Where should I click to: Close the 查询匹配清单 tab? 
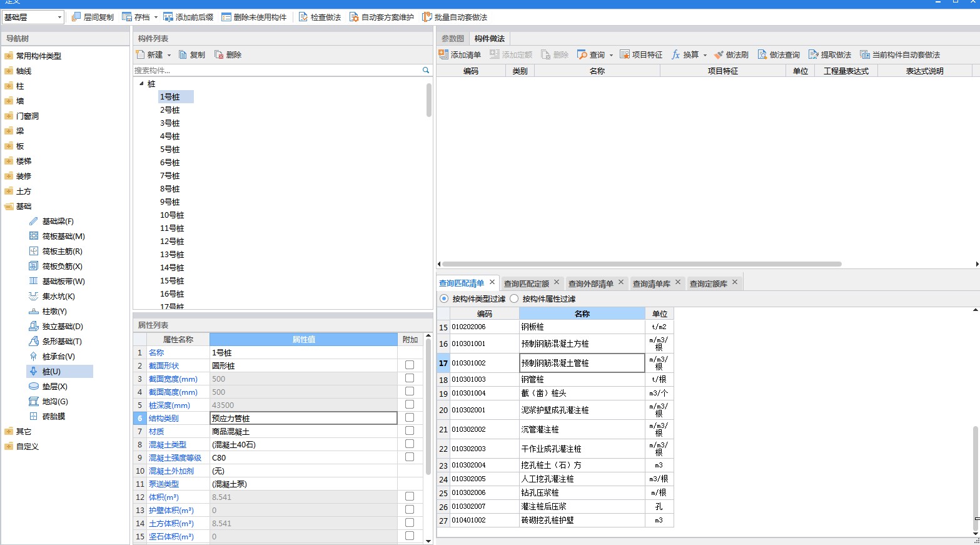point(492,282)
